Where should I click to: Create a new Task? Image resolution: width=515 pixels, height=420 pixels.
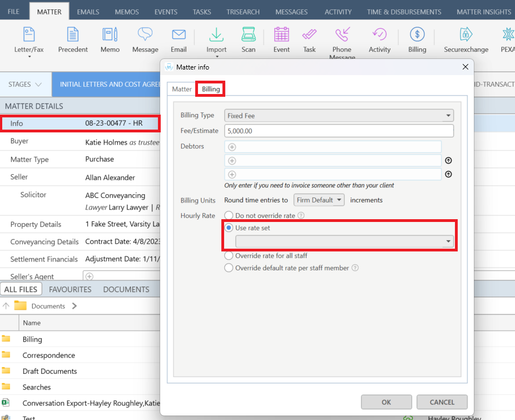(x=309, y=39)
